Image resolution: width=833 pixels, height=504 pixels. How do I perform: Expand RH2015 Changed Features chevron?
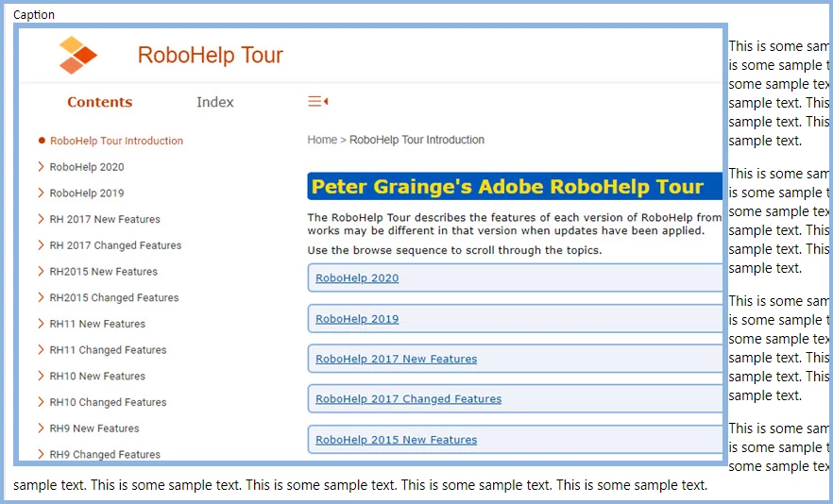41,297
